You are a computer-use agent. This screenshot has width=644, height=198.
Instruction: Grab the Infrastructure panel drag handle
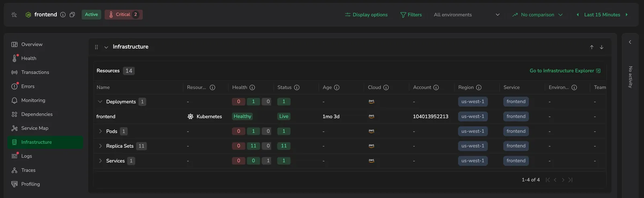click(96, 47)
